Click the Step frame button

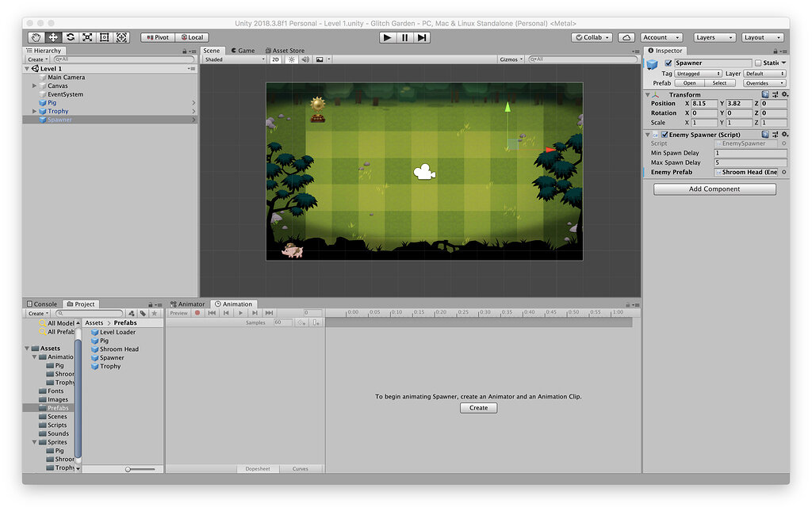coord(422,37)
